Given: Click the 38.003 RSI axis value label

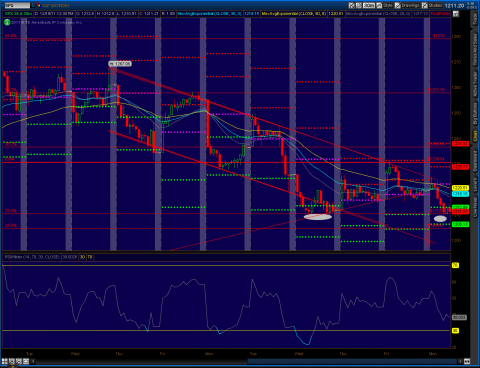Looking at the screenshot, I should tap(459, 317).
